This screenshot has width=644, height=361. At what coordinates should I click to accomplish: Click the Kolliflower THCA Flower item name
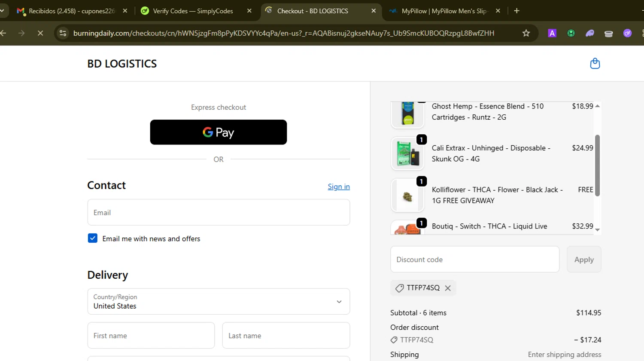tap(497, 195)
